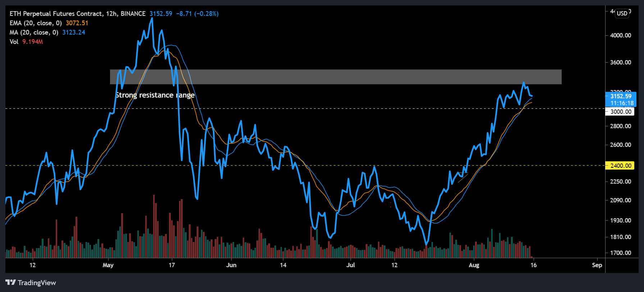Click the 1700.00 price axis label
The height and width of the screenshot is (292, 644).
(620, 253)
